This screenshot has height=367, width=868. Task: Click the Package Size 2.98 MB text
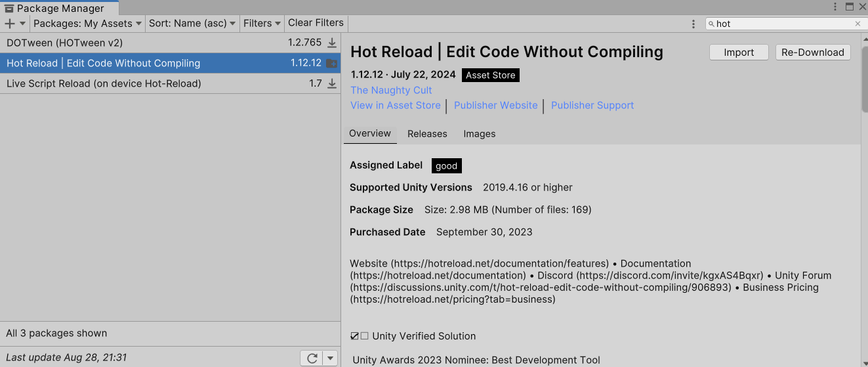[508, 209]
